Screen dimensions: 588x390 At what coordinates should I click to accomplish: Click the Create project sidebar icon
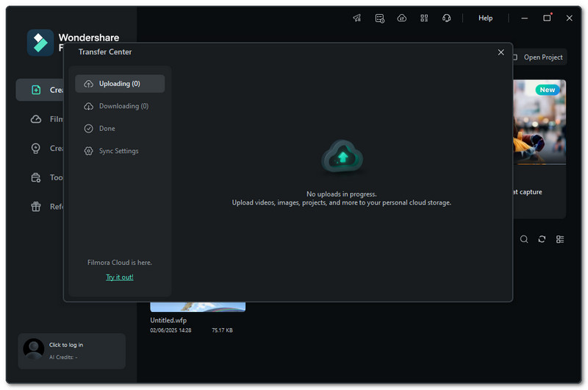pyautogui.click(x=36, y=90)
